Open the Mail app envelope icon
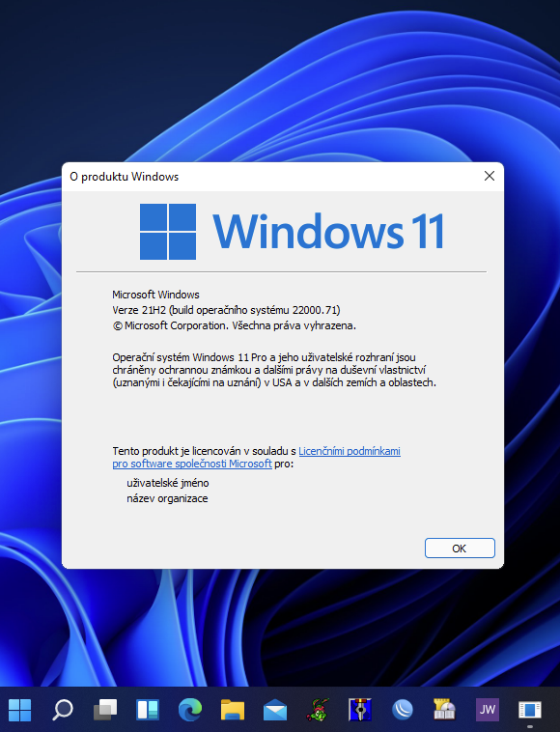 click(x=275, y=710)
